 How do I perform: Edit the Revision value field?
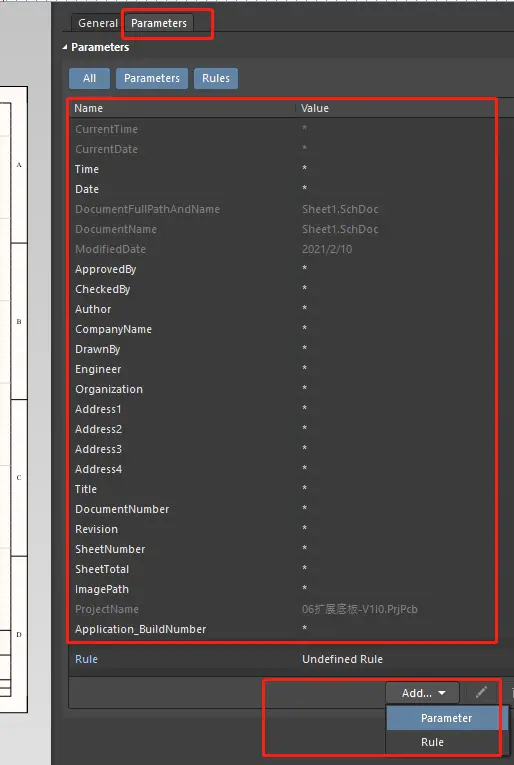397,529
